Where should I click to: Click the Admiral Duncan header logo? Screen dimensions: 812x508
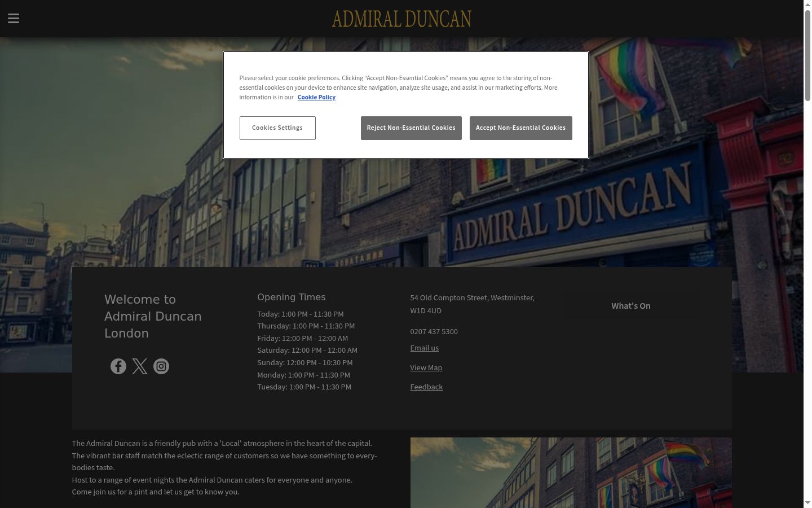(x=401, y=19)
